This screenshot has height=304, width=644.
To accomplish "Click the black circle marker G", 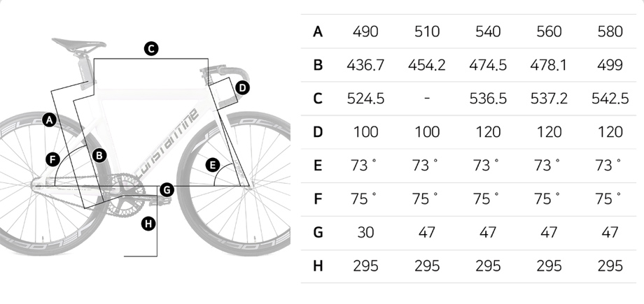I will click(167, 190).
